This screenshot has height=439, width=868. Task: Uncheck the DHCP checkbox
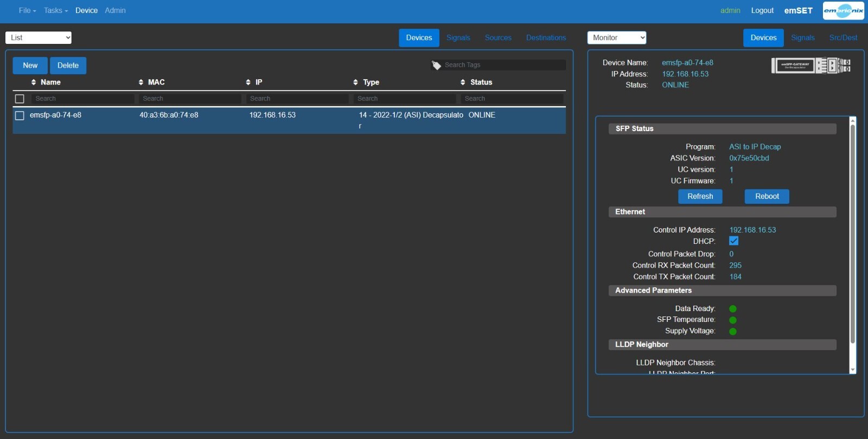(x=733, y=241)
